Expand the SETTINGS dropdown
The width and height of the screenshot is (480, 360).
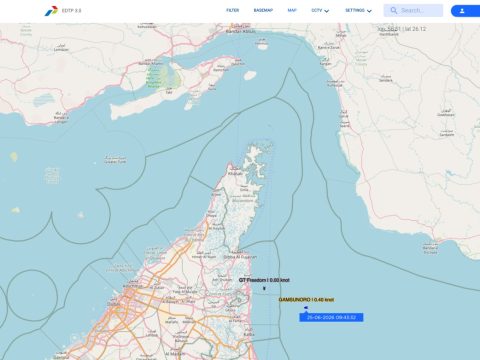[358, 11]
